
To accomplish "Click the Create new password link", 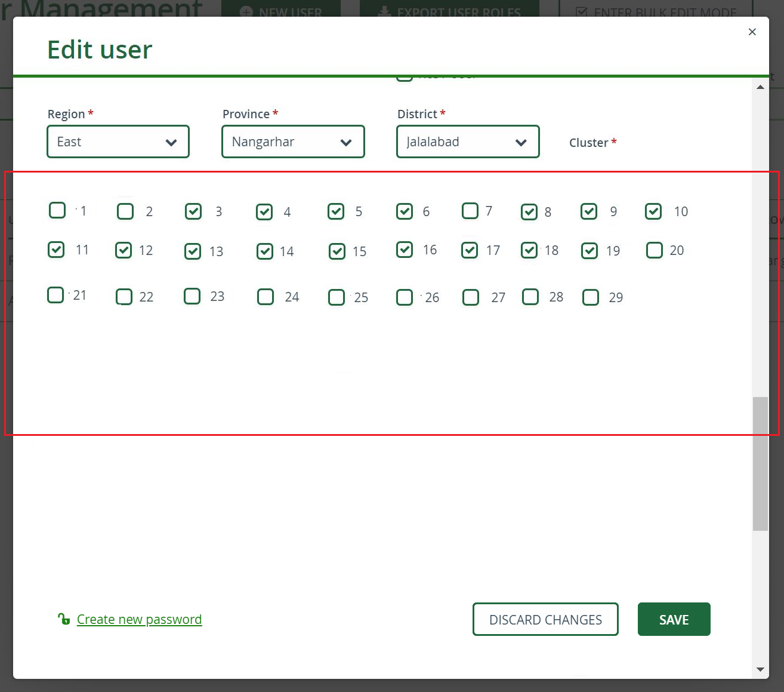I will (x=139, y=619).
